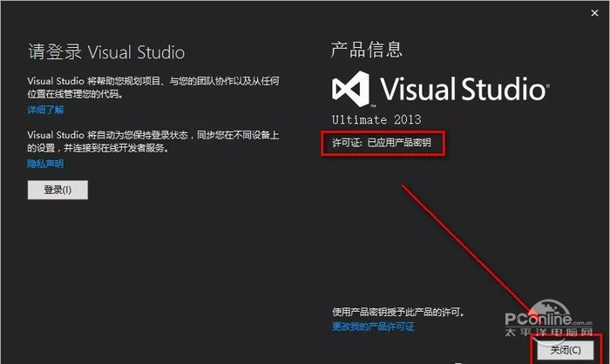The height and width of the screenshot is (364, 610).
Task: Click the Visual Studio wordmark text
Action: pos(464,89)
